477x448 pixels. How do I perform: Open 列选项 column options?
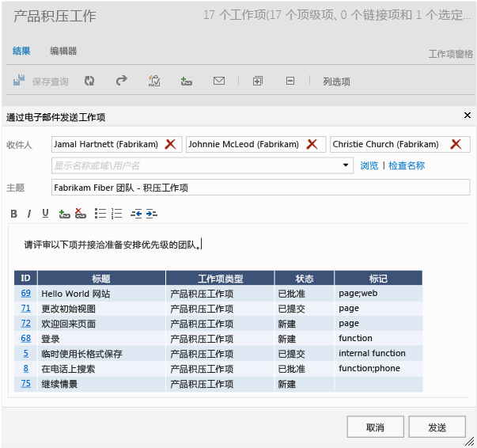[336, 82]
